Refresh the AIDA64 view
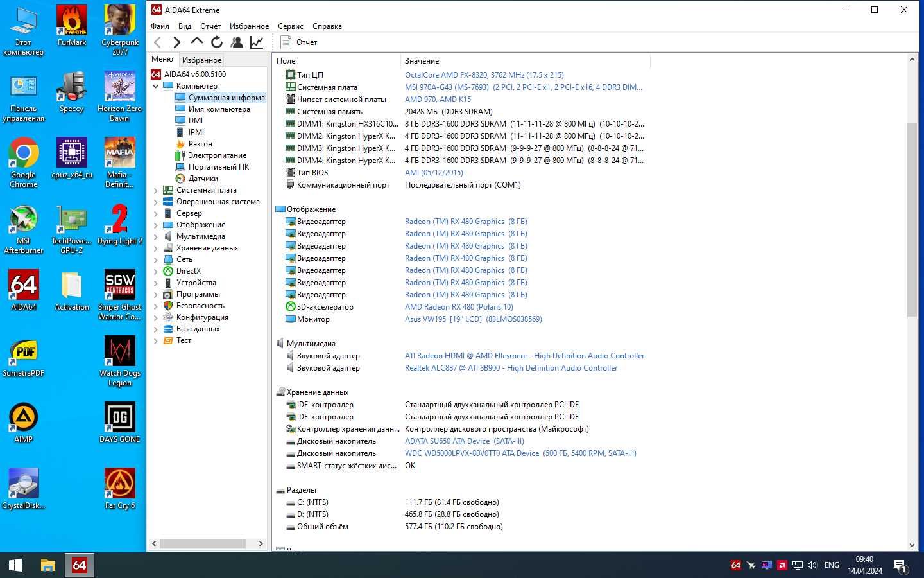The height and width of the screenshot is (578, 924). [x=217, y=42]
